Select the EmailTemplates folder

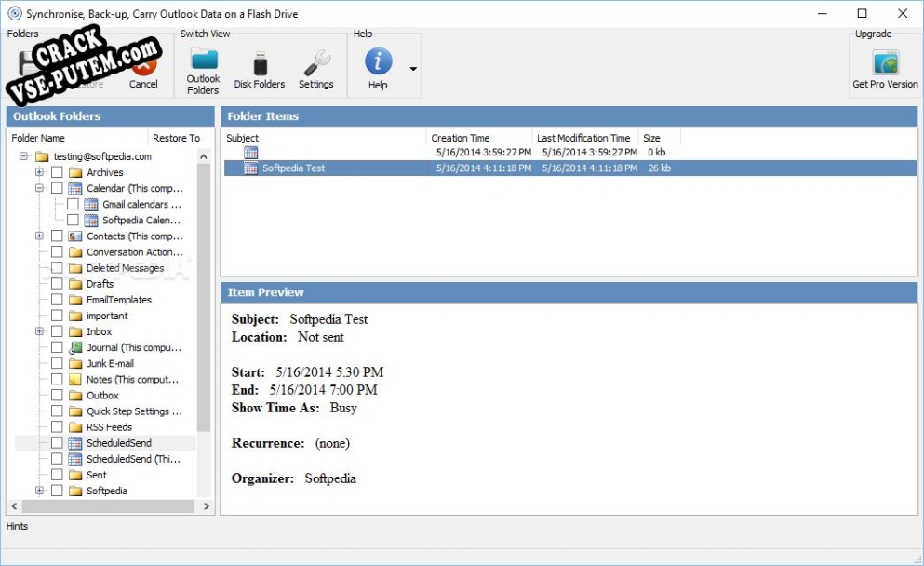click(x=118, y=300)
